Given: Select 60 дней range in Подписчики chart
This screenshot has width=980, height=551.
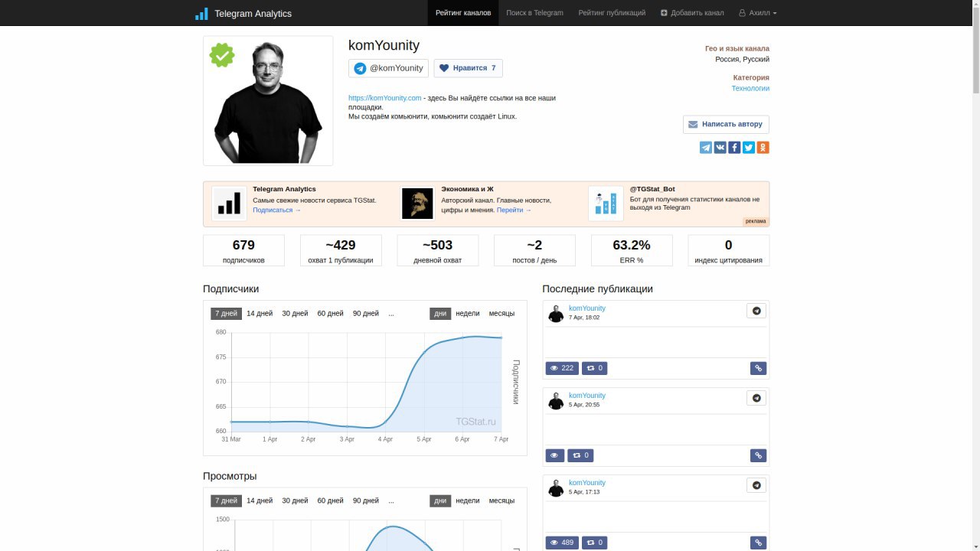Looking at the screenshot, I should 330,314.
